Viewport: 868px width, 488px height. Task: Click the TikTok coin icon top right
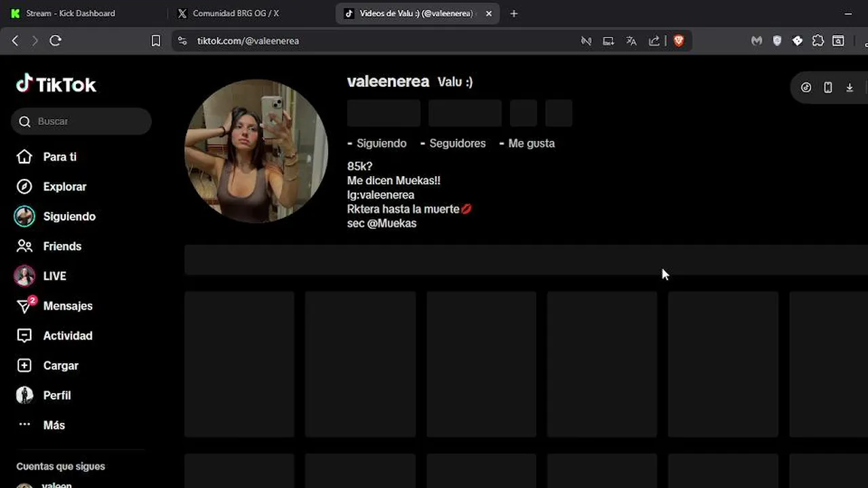tap(806, 87)
